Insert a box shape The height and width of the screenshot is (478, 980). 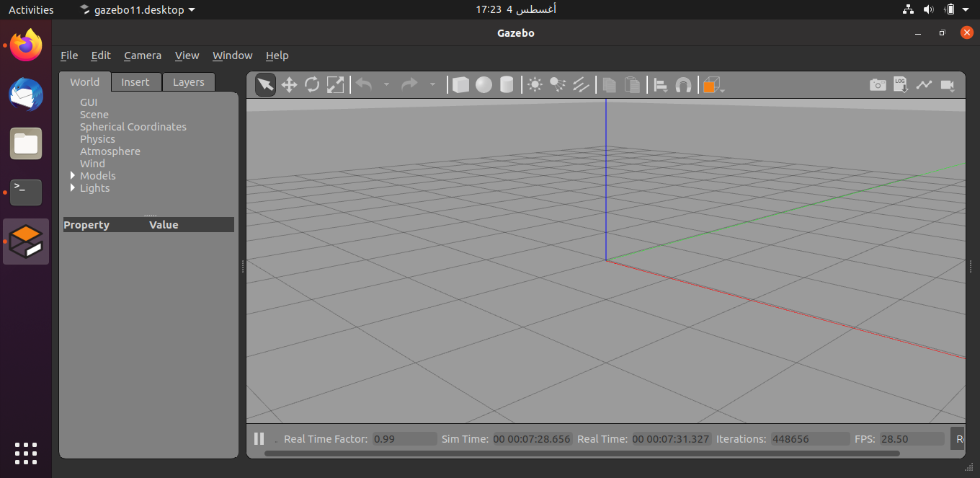pos(460,85)
